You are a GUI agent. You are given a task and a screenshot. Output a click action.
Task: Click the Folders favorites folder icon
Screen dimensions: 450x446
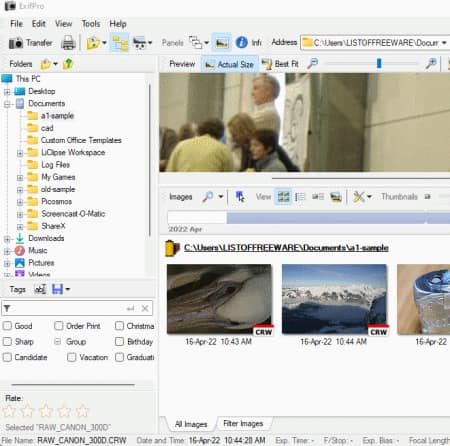45,64
